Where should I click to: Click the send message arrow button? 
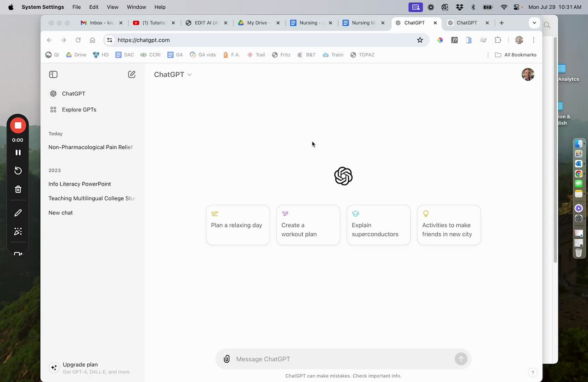461,359
